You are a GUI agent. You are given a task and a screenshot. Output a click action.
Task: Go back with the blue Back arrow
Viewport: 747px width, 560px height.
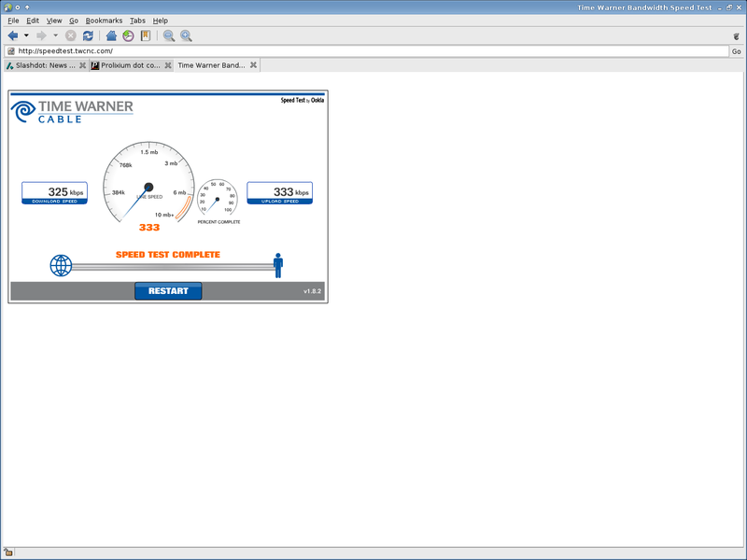pos(13,35)
